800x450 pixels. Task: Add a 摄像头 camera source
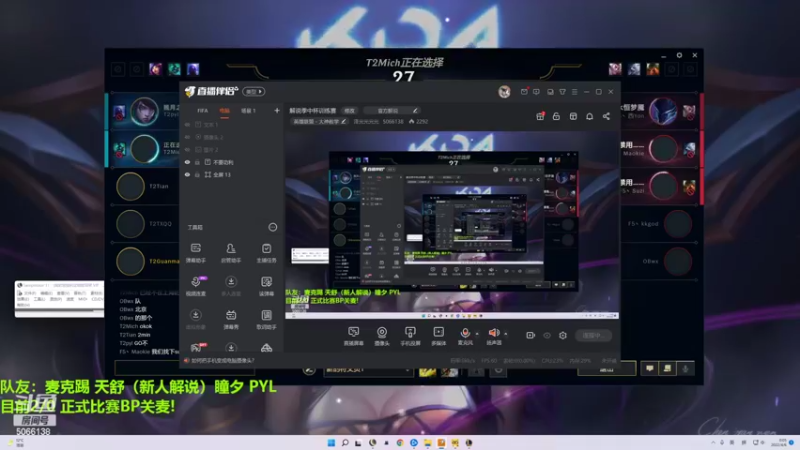click(x=382, y=336)
